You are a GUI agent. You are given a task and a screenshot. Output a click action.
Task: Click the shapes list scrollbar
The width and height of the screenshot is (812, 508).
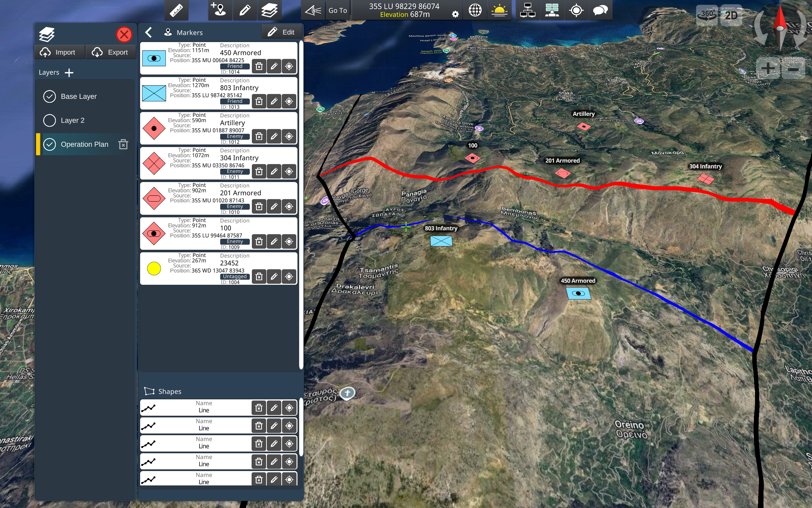point(301,427)
